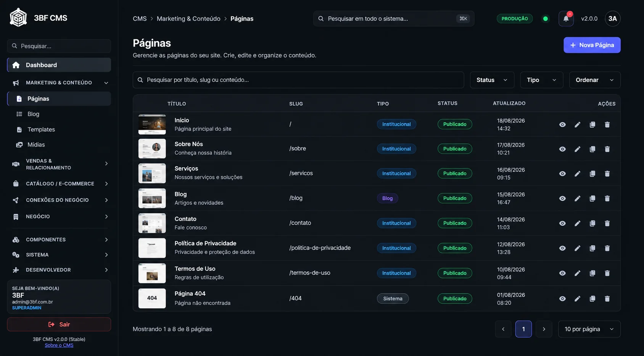This screenshot has height=356, width=644.
Task: Open the Sobre o CMS link
Action: (x=59, y=345)
